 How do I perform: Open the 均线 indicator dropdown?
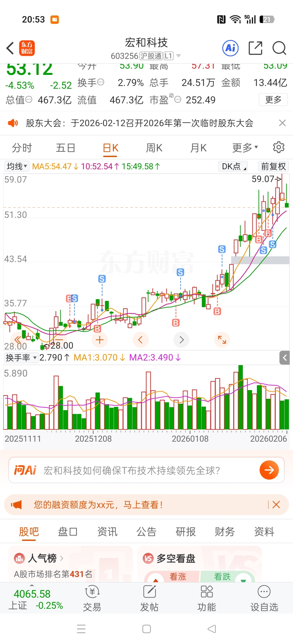17,166
